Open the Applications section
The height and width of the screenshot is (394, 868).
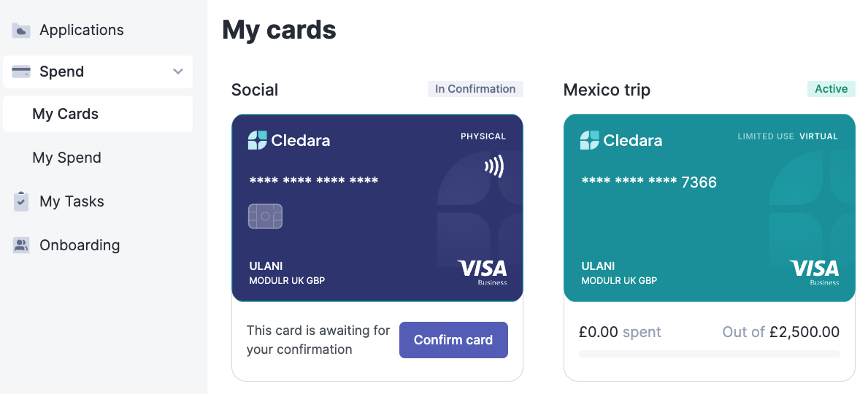click(82, 31)
